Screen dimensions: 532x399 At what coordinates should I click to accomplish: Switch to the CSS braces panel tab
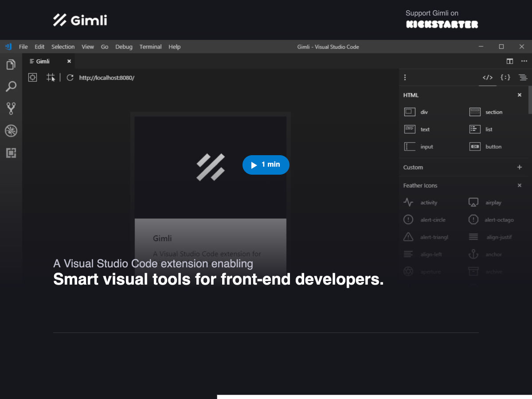(x=505, y=78)
